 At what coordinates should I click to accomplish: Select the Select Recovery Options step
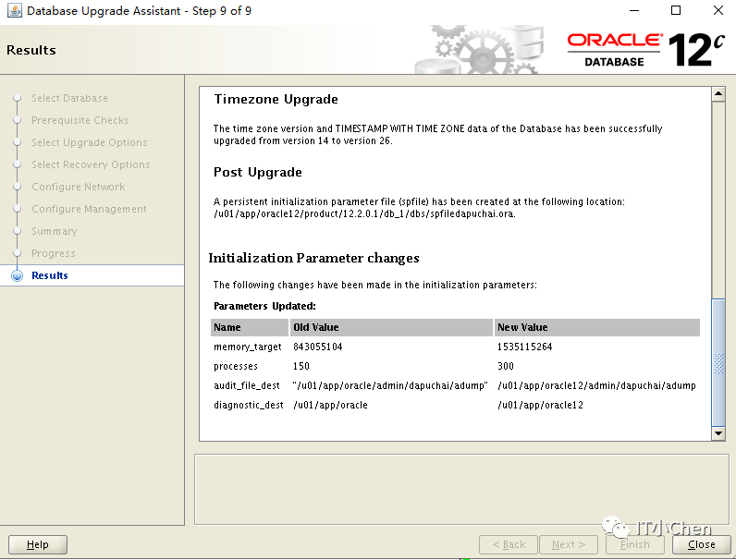click(x=91, y=164)
